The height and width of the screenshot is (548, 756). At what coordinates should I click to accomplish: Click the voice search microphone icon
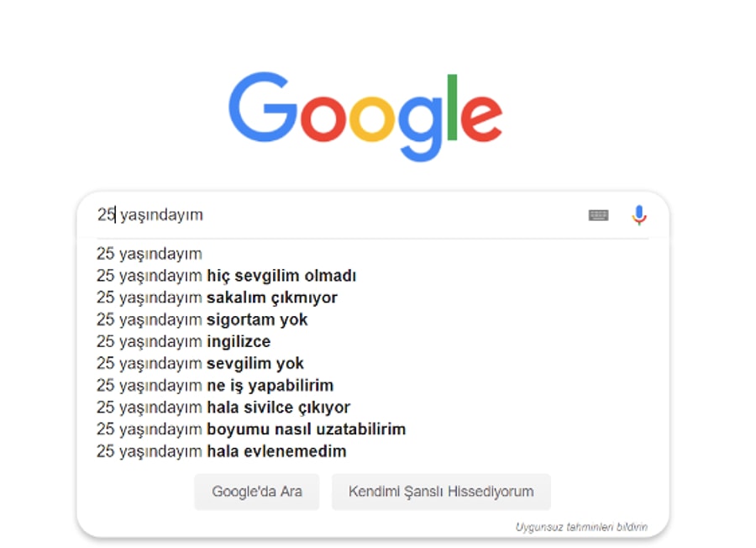point(639,215)
